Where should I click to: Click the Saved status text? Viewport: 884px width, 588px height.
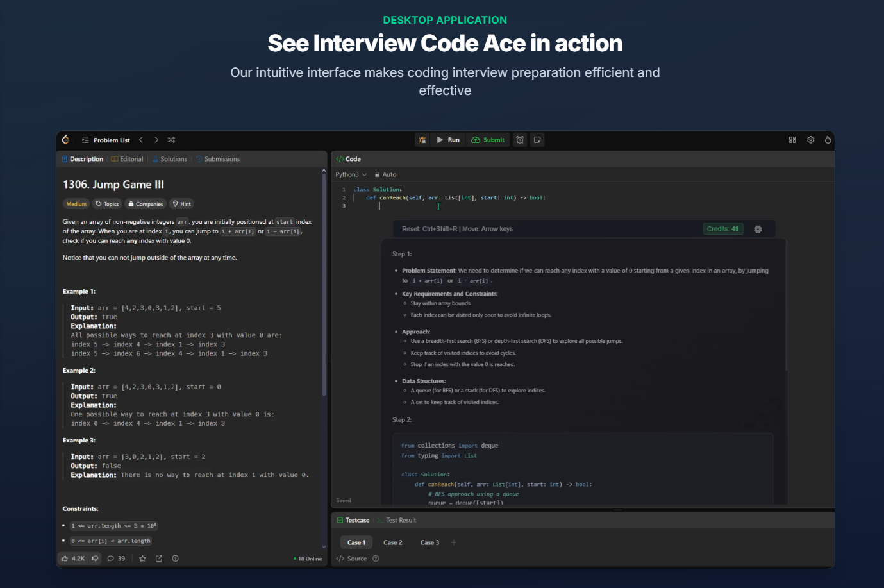(x=344, y=500)
